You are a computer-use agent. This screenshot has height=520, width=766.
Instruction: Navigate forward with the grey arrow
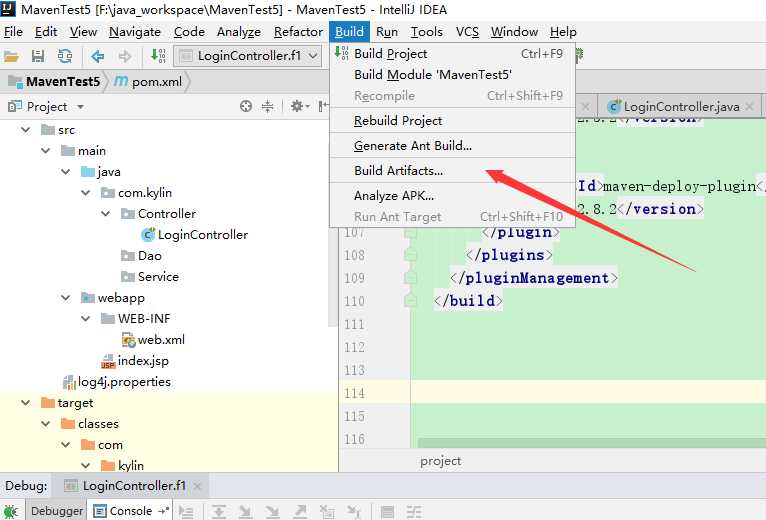click(125, 56)
